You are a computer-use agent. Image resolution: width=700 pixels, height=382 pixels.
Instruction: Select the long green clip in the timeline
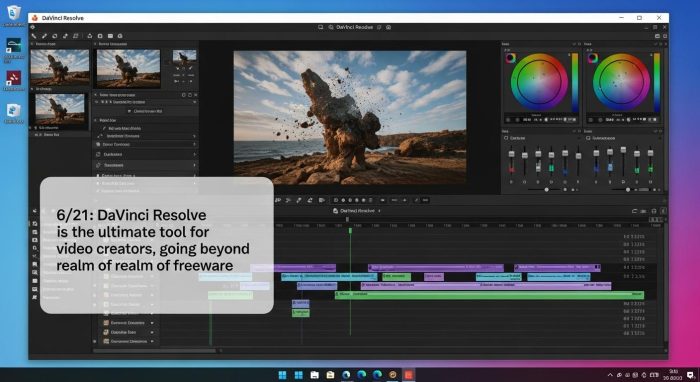tap(489, 295)
